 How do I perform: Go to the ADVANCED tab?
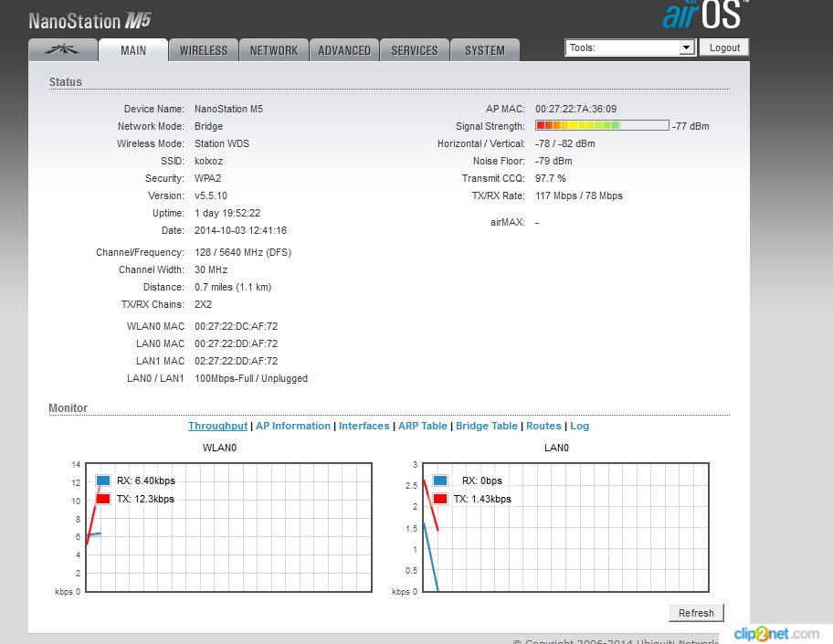(344, 50)
